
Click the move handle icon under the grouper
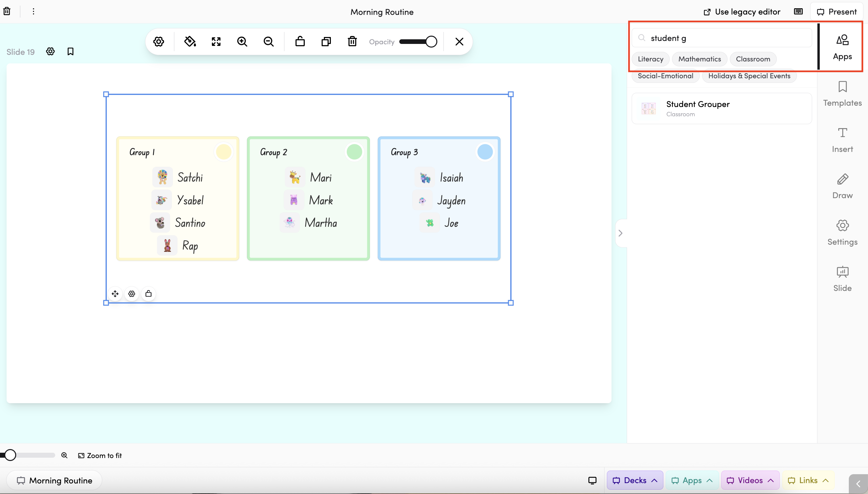pos(115,294)
